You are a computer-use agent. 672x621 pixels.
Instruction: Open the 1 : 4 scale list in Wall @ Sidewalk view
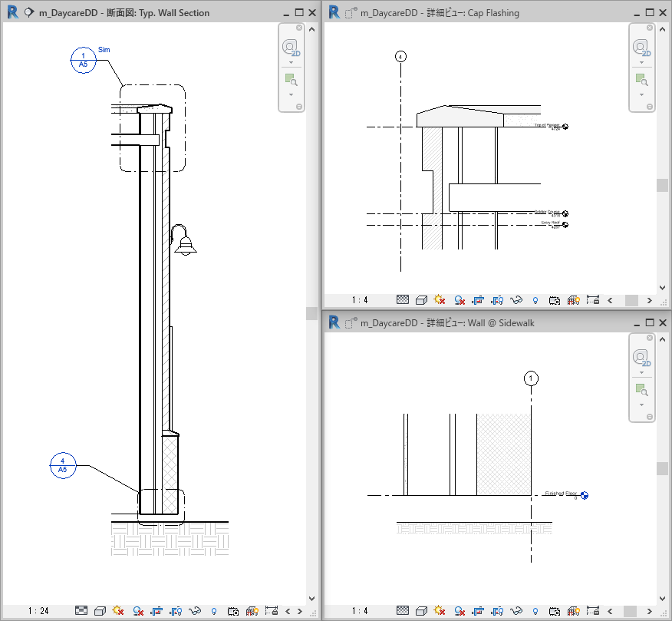(360, 611)
